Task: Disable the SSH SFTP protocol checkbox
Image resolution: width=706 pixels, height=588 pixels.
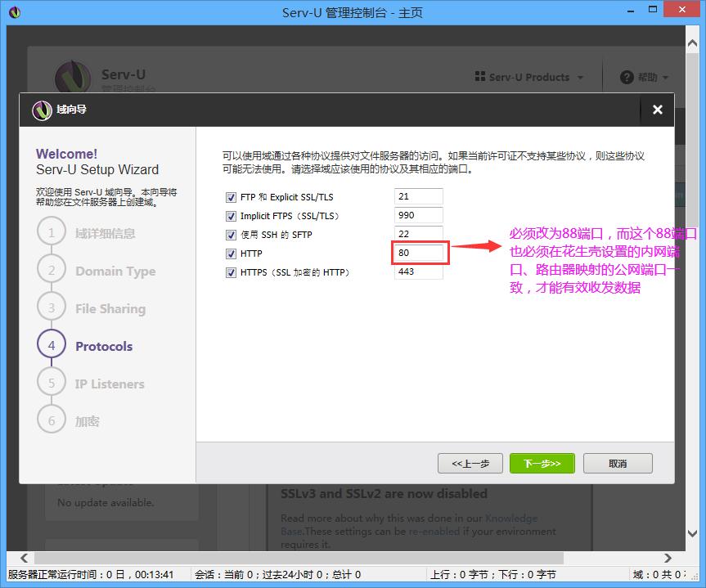Action: (x=231, y=235)
